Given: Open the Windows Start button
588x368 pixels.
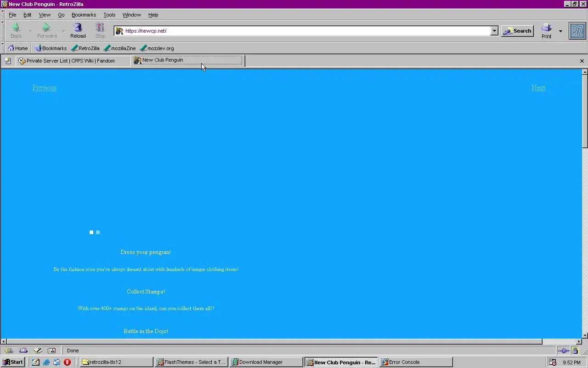Looking at the screenshot, I should click(x=13, y=362).
